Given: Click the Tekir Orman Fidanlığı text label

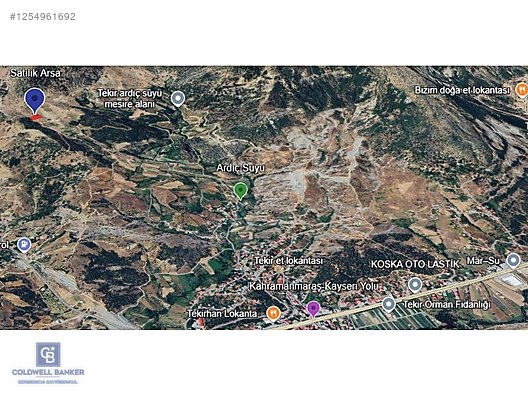Looking at the screenshot, I should pos(447,305).
